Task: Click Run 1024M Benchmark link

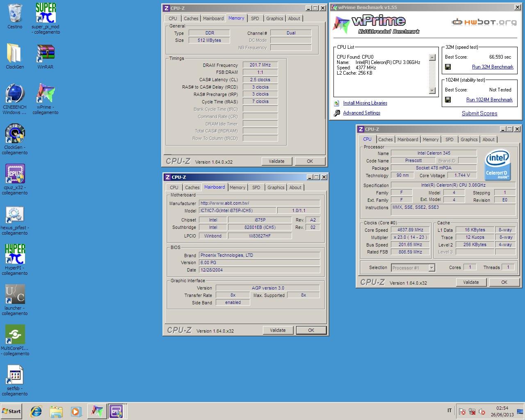Action: [x=489, y=100]
